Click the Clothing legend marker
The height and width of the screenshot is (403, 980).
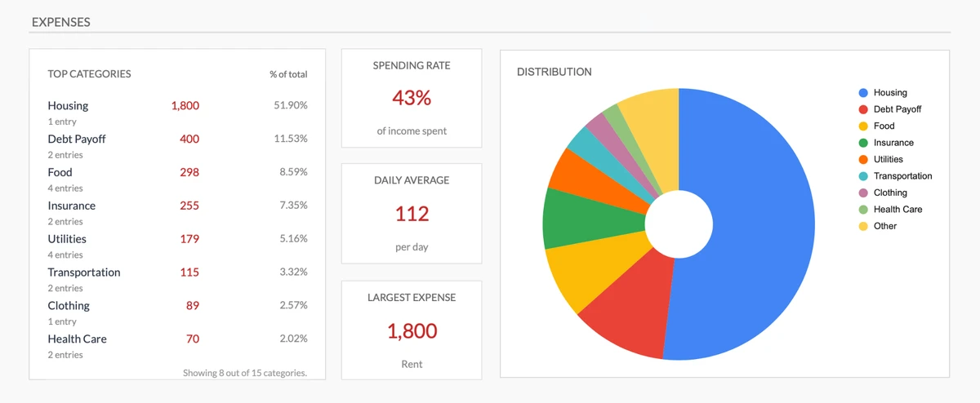(x=863, y=193)
